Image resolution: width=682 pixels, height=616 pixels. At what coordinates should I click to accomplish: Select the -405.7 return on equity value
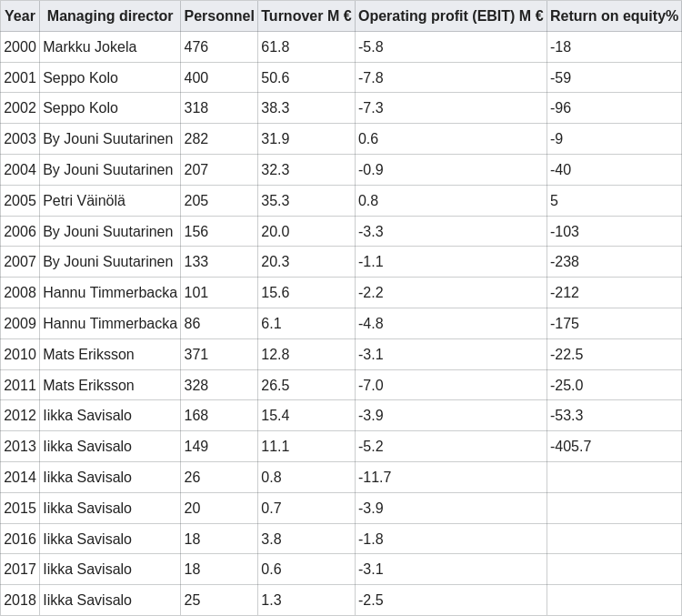coord(571,447)
